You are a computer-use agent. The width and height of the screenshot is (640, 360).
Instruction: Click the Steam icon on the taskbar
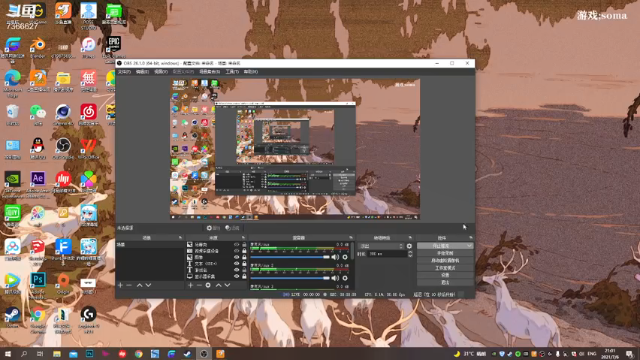coord(187,353)
